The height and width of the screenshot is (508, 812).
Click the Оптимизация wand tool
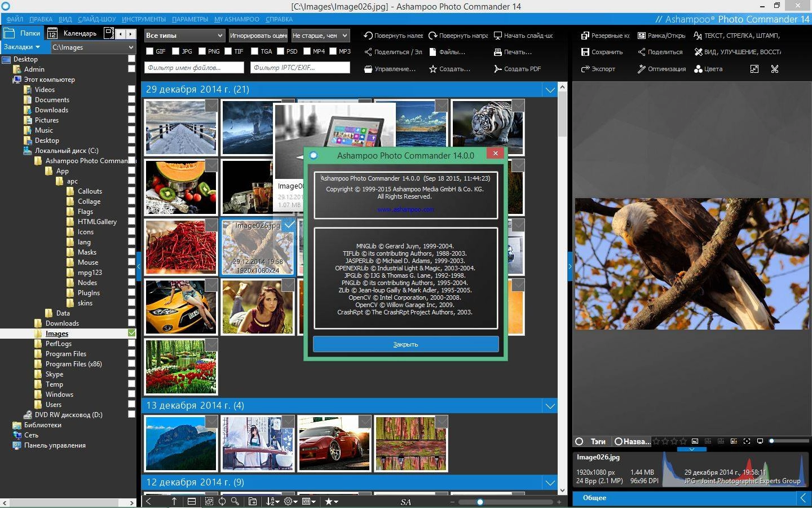tap(661, 69)
